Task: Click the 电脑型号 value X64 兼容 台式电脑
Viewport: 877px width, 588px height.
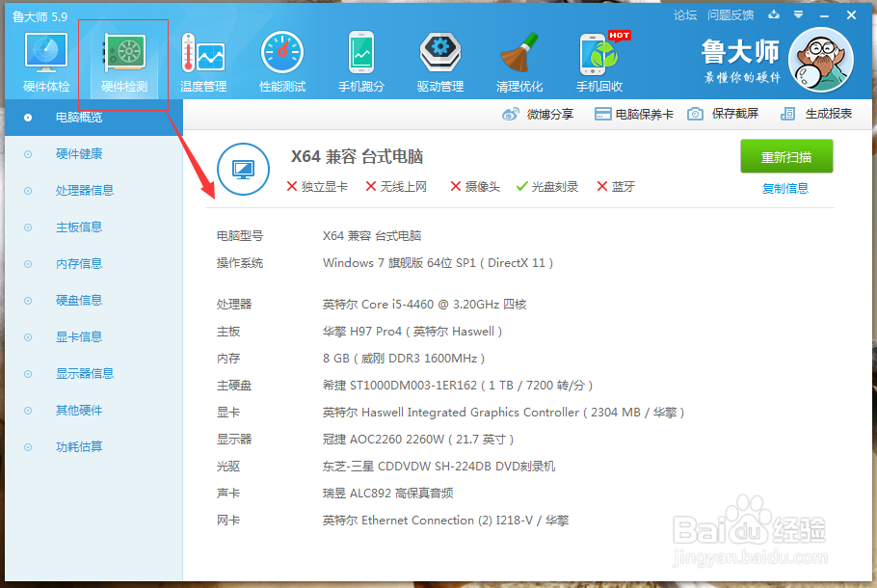Action: point(372,235)
